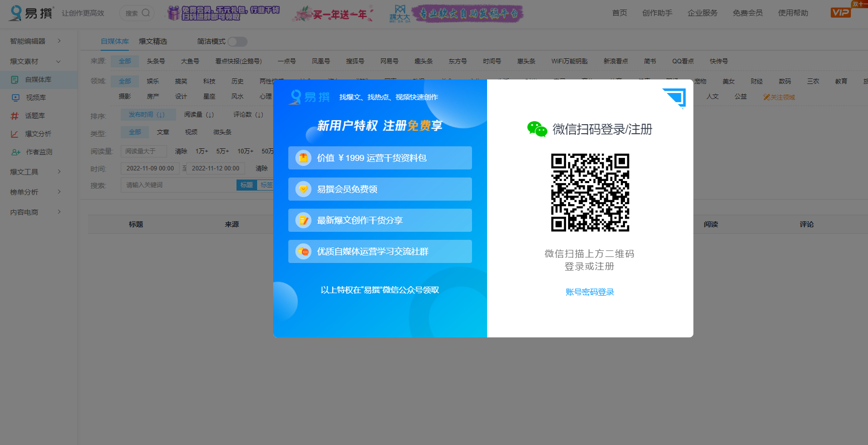Click the gift pack icon beside ¥1999 资料包

tap(303, 158)
